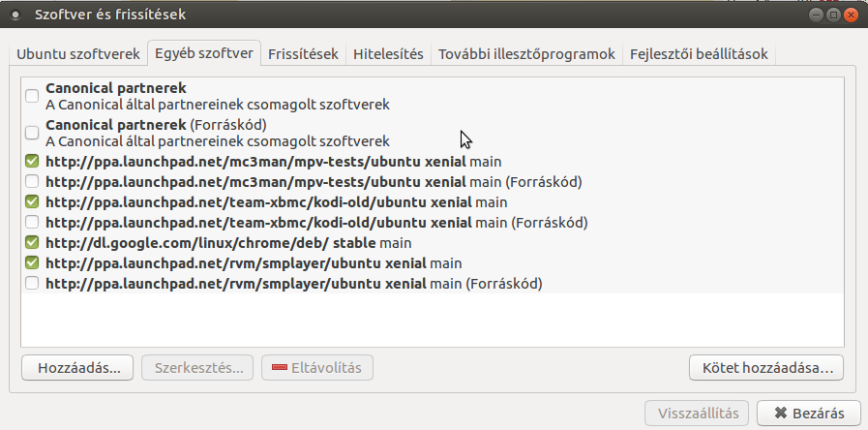The width and height of the screenshot is (868, 430).
Task: Uncheck the Google Chrome deb stable repository
Action: (x=32, y=242)
